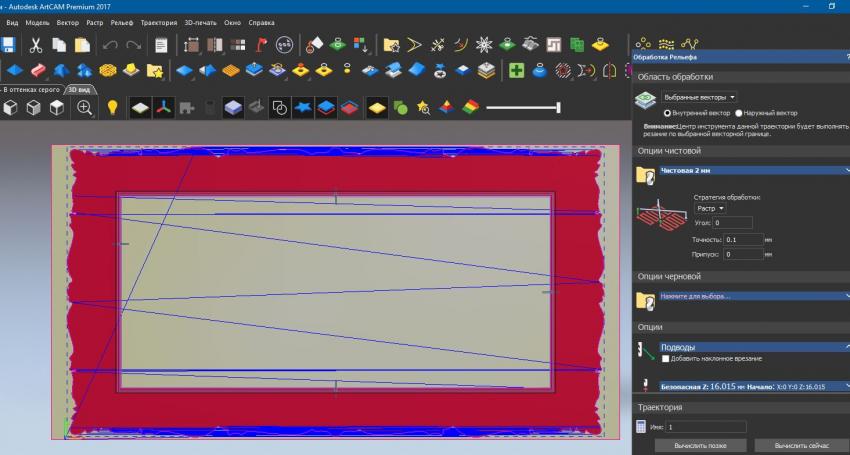The height and width of the screenshot is (455, 850).
Task: Click the Undo arrow icon
Action: click(108, 45)
